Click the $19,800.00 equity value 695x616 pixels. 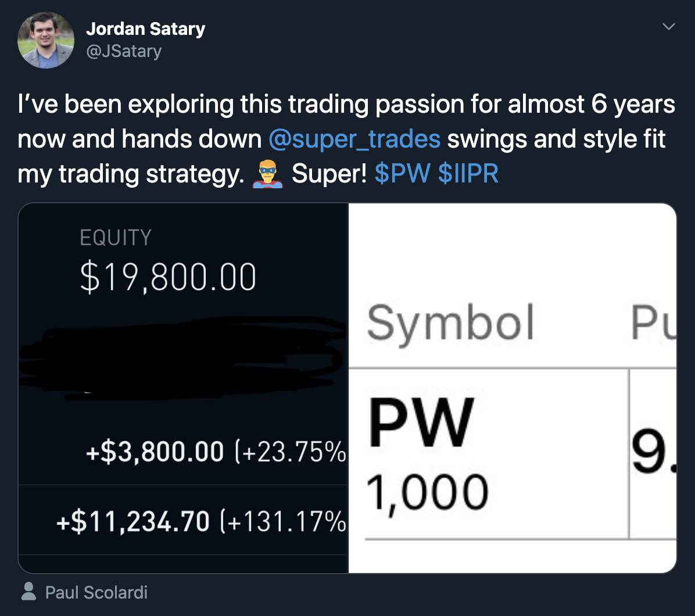168,278
